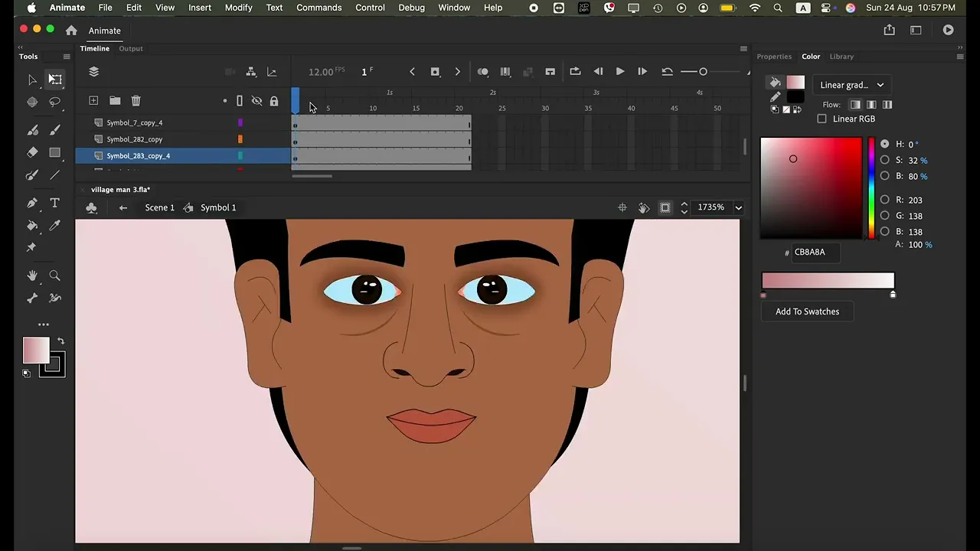The height and width of the screenshot is (551, 980).
Task: Enable the Linear RGB checkbox
Action: tap(822, 119)
